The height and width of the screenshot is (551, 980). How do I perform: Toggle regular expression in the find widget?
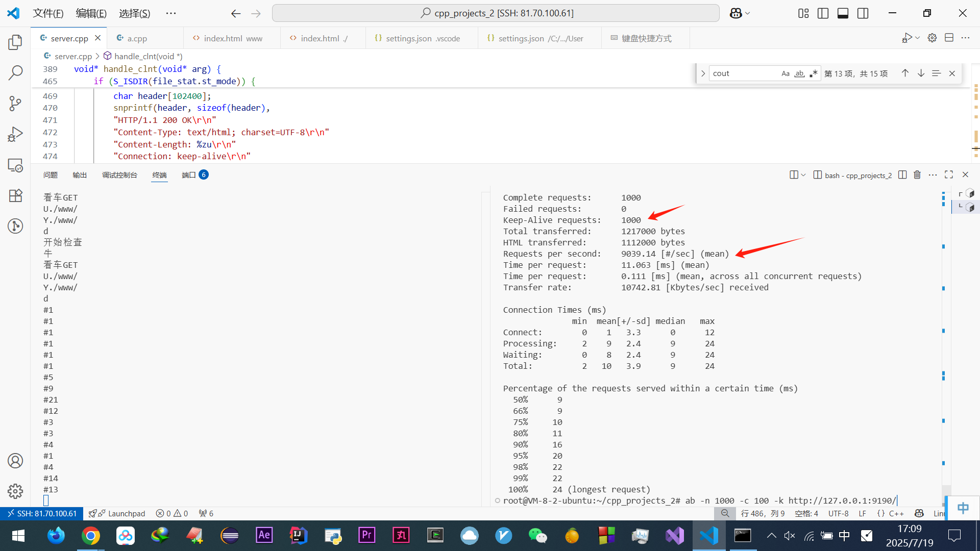(x=813, y=73)
